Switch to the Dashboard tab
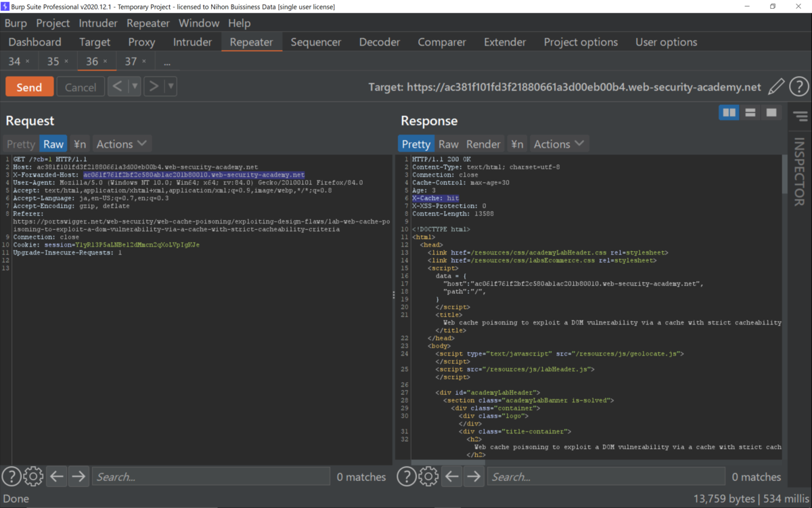Viewport: 812px width, 508px height. tap(35, 42)
